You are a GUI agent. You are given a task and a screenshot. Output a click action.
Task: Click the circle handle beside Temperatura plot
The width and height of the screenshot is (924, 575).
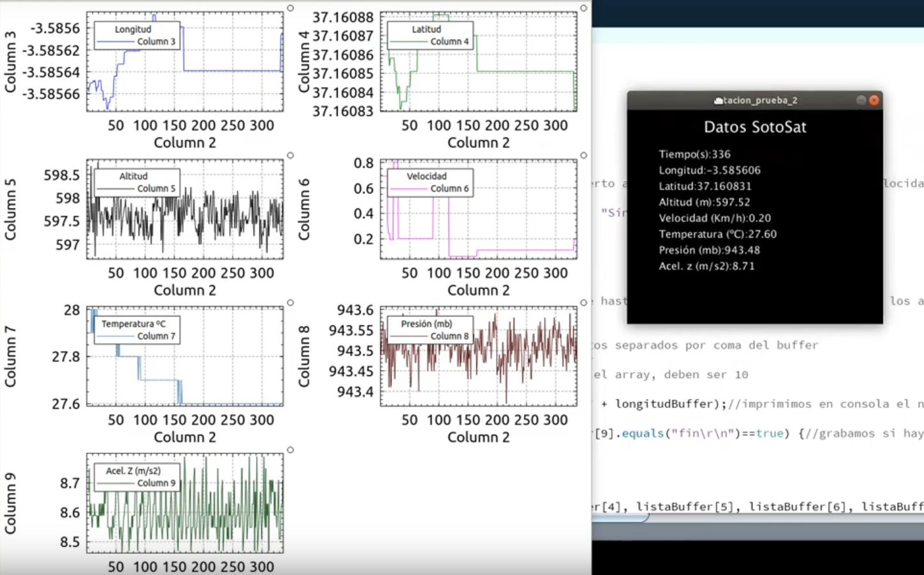pos(290,303)
